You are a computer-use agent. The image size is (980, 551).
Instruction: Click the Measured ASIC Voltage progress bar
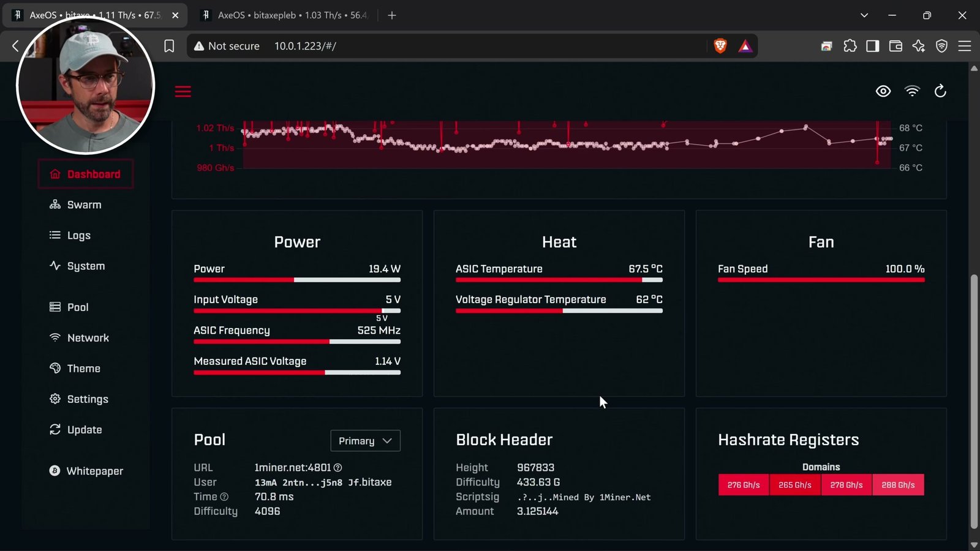pyautogui.click(x=297, y=372)
